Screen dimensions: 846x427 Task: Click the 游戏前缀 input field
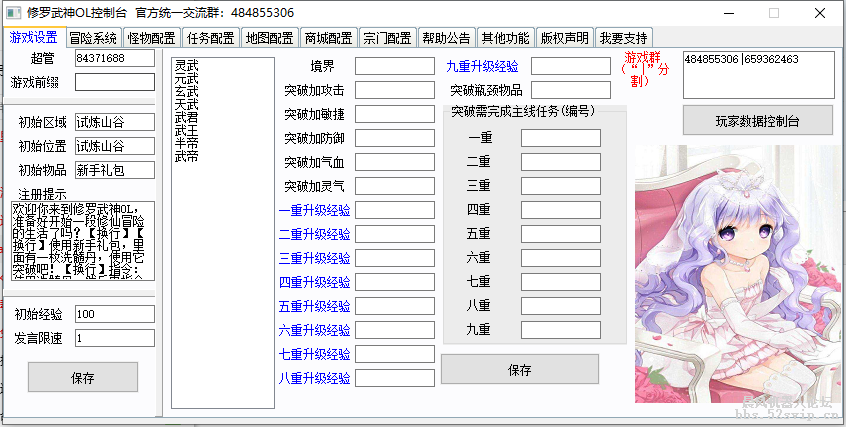tap(115, 82)
